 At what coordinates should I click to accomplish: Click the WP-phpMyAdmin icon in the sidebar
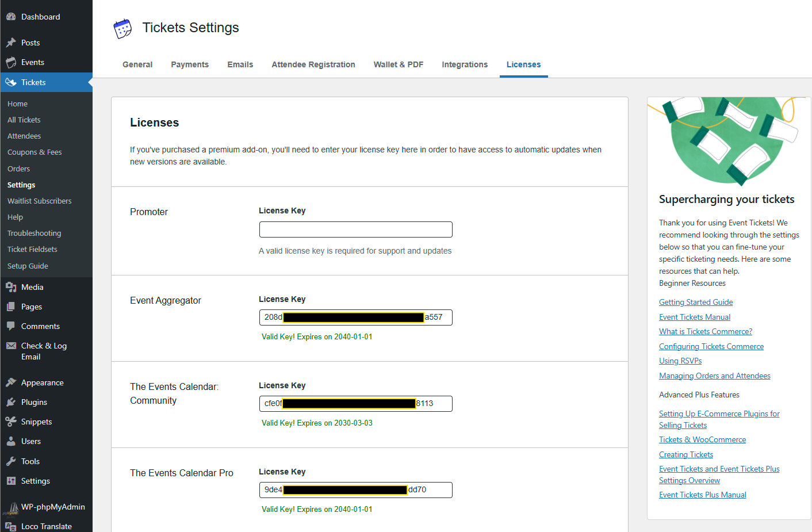(x=12, y=507)
